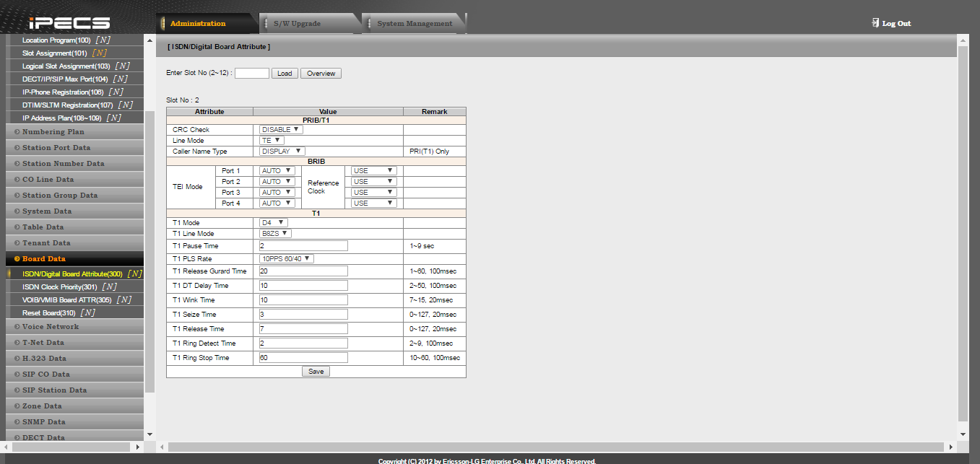Image resolution: width=980 pixels, height=464 pixels.
Task: Expand the SIP CO Data section
Action: (46, 375)
